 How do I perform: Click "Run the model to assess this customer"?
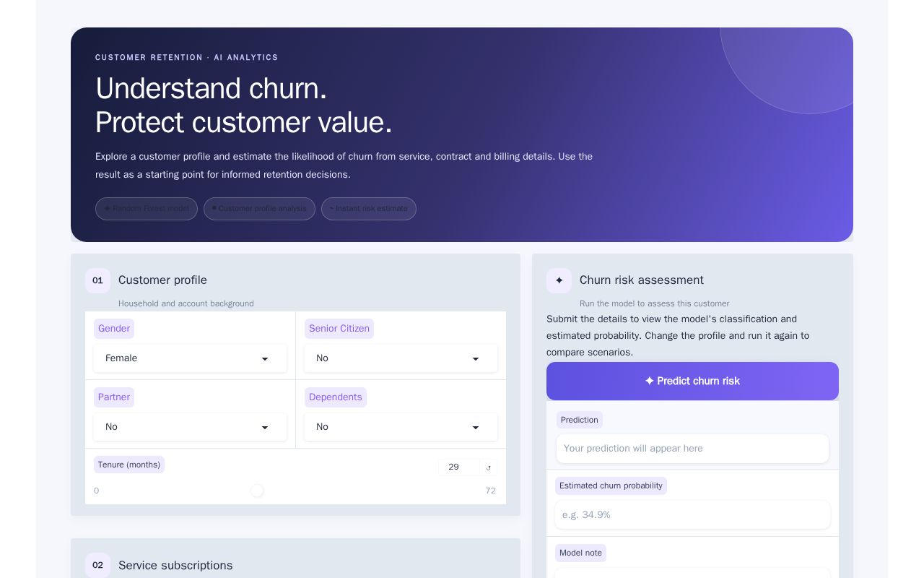(655, 303)
